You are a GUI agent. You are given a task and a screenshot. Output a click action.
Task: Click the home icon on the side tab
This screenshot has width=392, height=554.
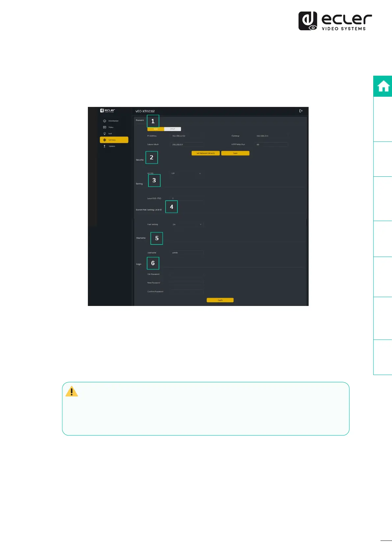[x=383, y=87]
